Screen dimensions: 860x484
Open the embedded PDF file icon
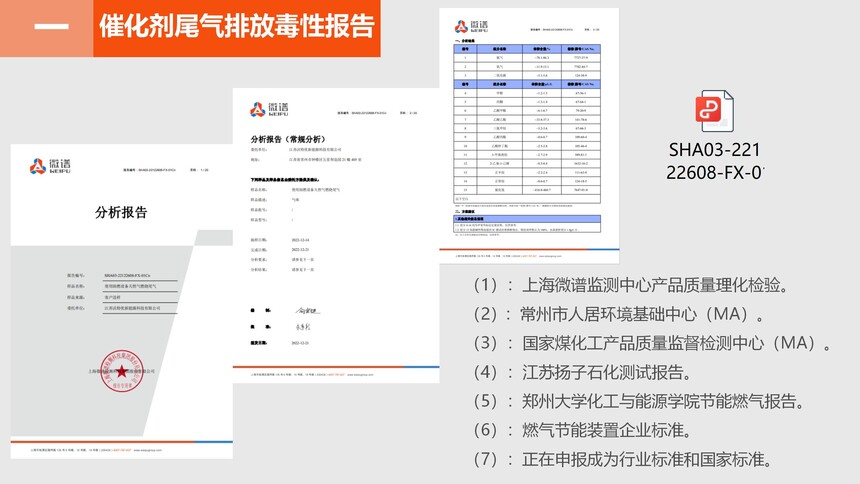pos(715,111)
